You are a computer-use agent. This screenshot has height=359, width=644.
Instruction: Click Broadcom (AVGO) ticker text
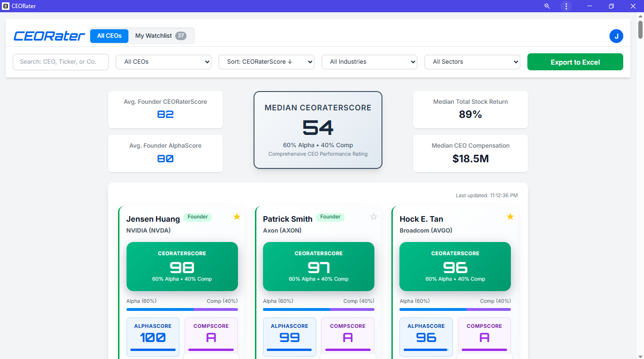[x=426, y=231]
